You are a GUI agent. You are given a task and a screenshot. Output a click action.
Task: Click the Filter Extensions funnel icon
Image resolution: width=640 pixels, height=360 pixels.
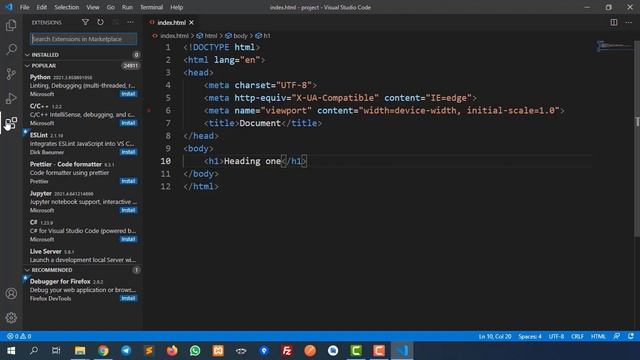pyautogui.click(x=85, y=22)
